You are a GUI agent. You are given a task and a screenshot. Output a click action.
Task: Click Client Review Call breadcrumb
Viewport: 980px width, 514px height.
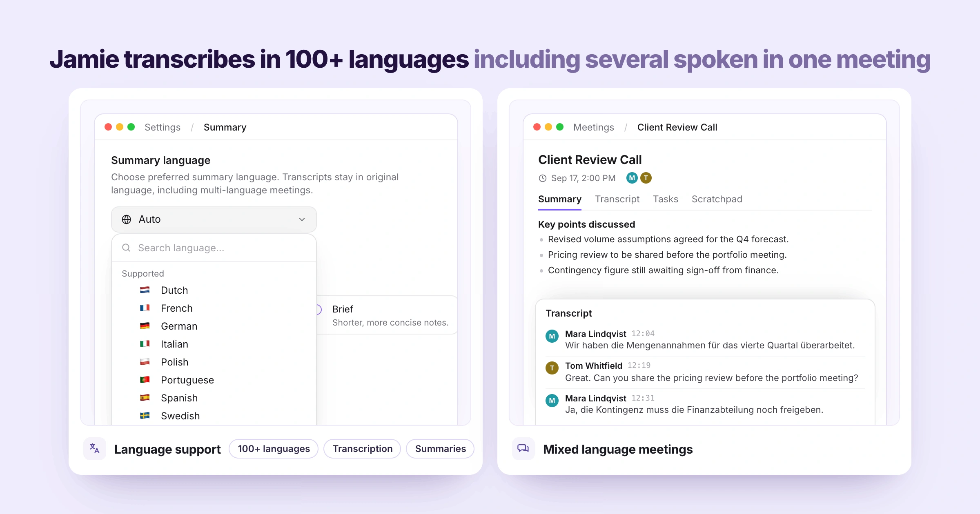pyautogui.click(x=677, y=127)
